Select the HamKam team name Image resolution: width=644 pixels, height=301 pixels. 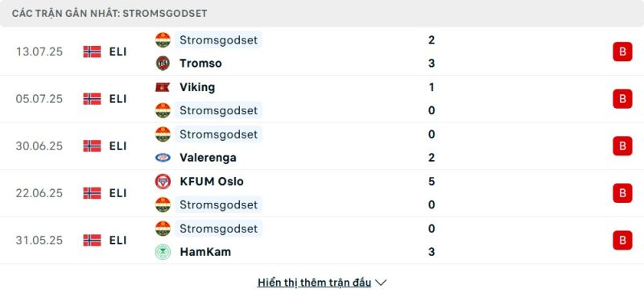[205, 252]
